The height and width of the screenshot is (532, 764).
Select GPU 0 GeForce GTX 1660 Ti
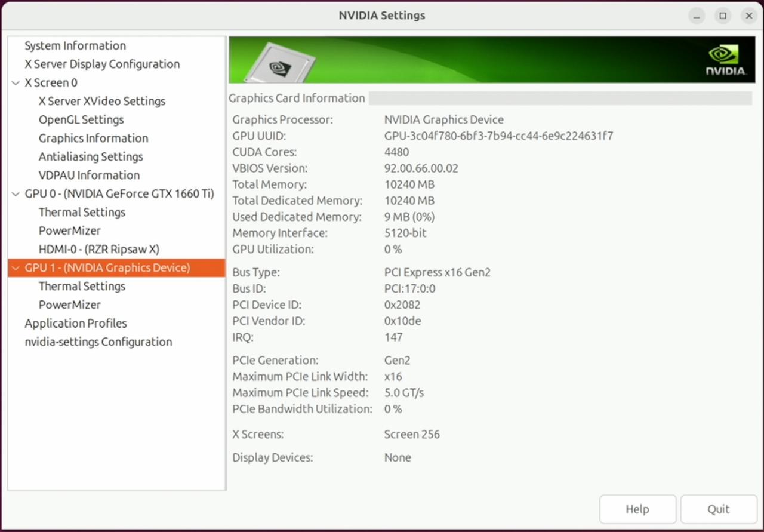[119, 194]
